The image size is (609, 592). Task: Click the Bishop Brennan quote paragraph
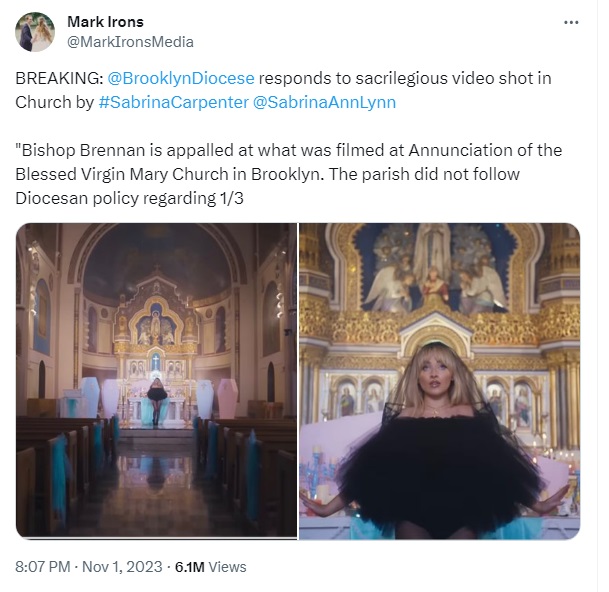click(x=289, y=174)
